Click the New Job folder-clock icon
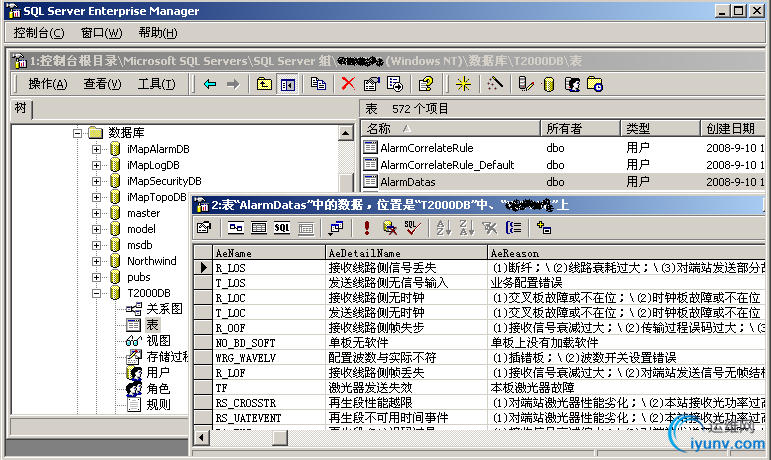The height and width of the screenshot is (460, 771). (594, 85)
